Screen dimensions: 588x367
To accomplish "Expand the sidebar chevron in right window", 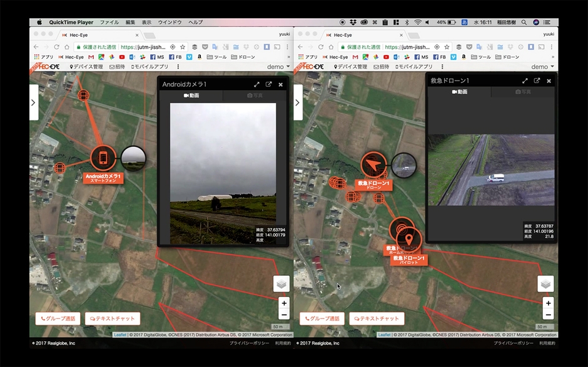I will coord(298,102).
